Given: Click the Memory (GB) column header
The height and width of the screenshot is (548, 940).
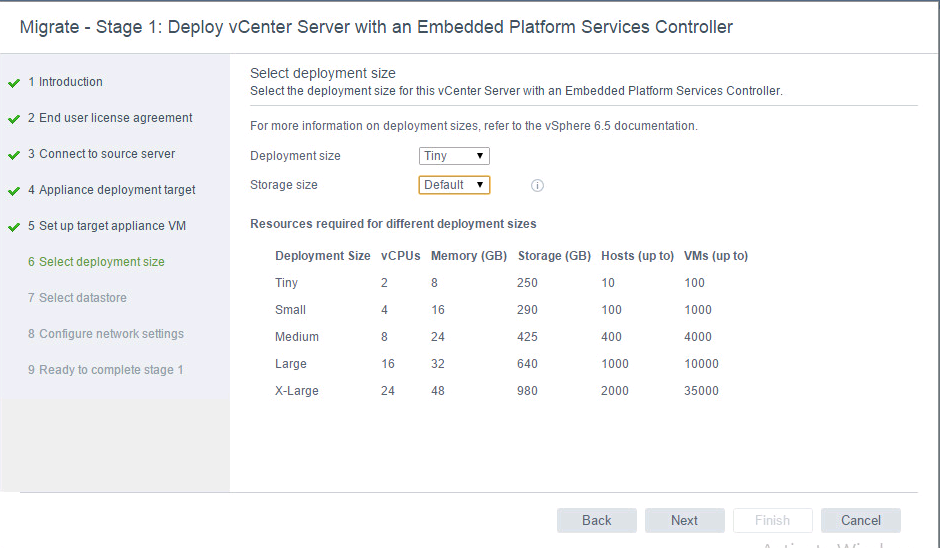Looking at the screenshot, I should point(469,255).
